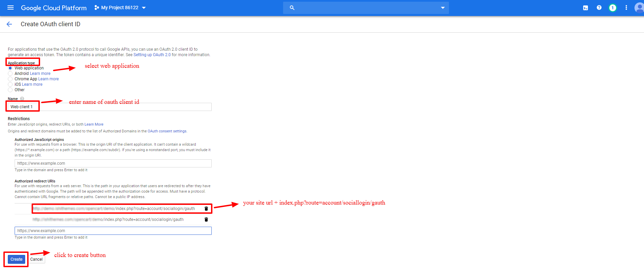Choose the Chrome App radio option
644x275 pixels.
coord(10,79)
